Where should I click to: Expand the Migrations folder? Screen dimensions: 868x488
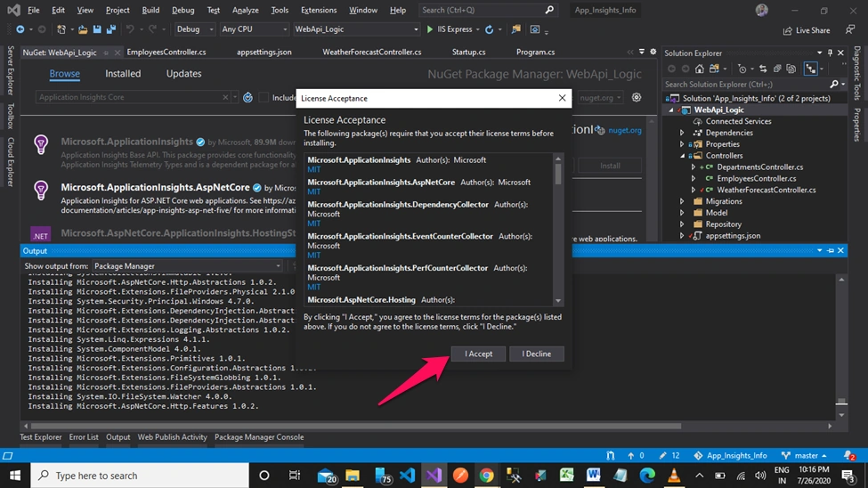[681, 201]
